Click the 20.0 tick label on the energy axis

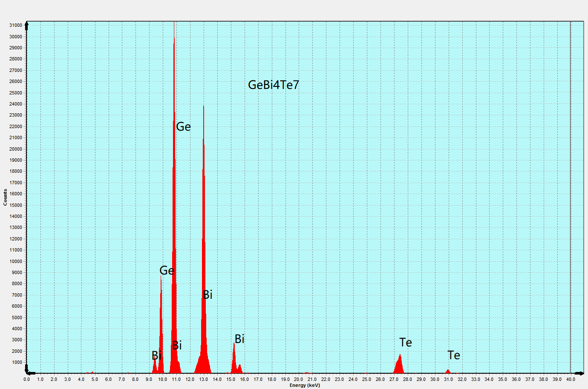(x=298, y=379)
